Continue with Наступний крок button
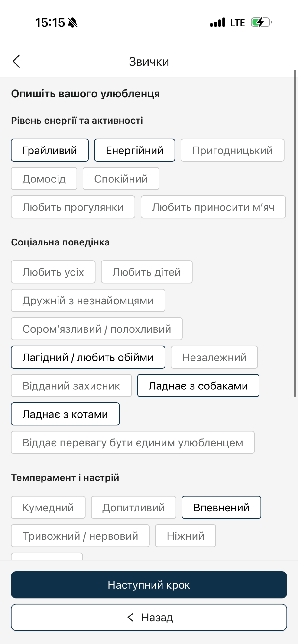Viewport: 298px width, 644px height. point(149,585)
